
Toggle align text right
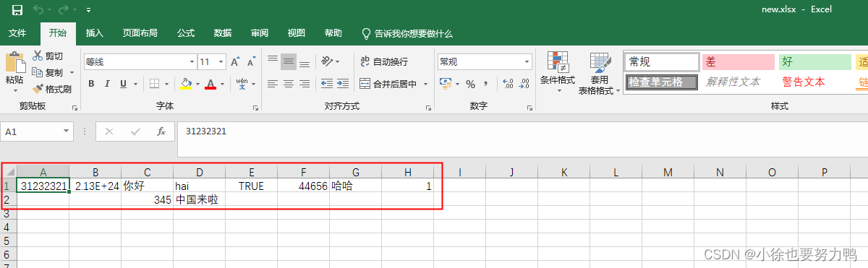click(x=304, y=84)
